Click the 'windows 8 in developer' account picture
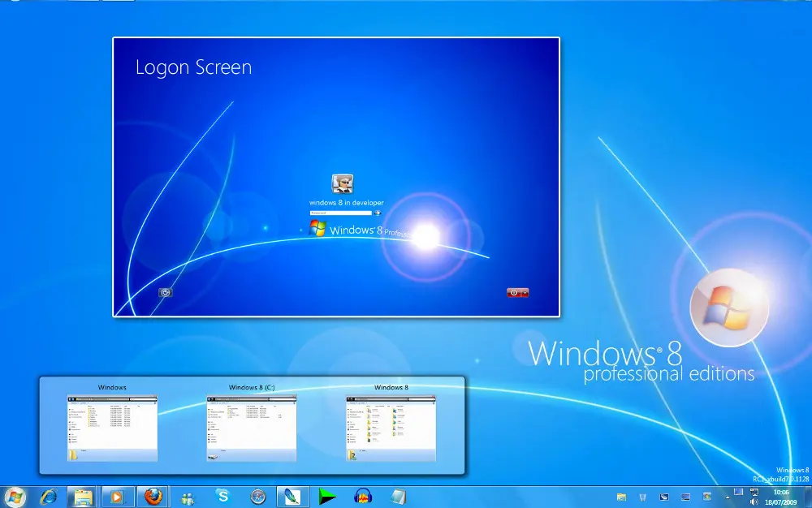This screenshot has width=812, height=508. tap(343, 183)
